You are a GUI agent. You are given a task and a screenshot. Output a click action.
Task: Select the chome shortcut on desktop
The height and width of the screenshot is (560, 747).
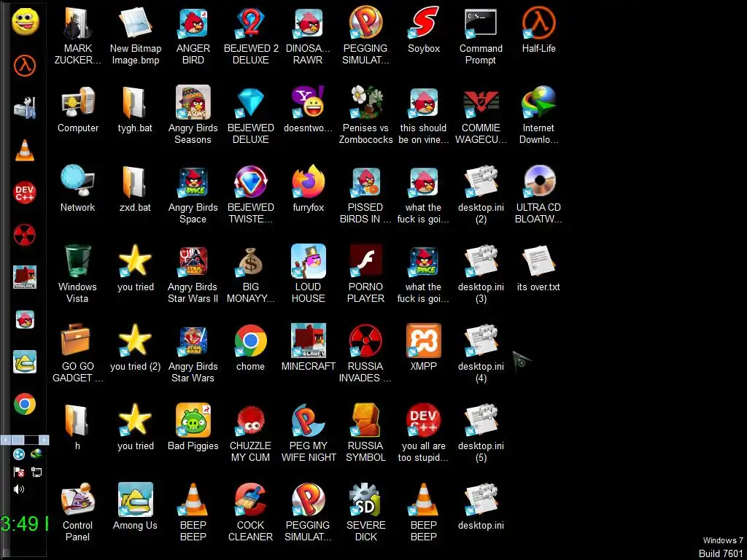coord(251,348)
